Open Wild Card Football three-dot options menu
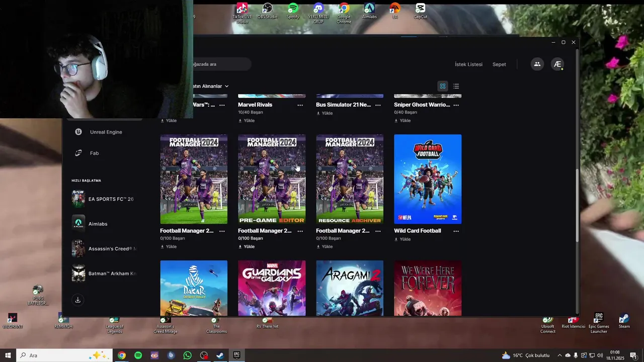Screen dimensions: 644x362 (456, 231)
